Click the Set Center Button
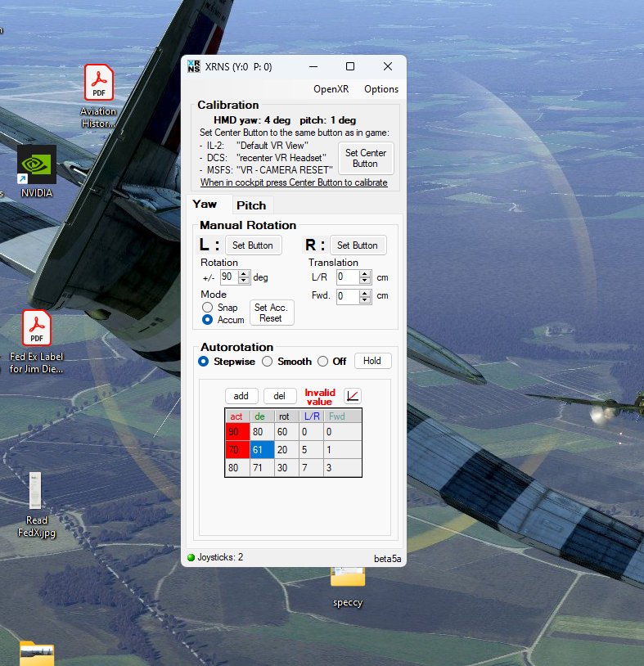This screenshot has width=644, height=666. tap(366, 159)
